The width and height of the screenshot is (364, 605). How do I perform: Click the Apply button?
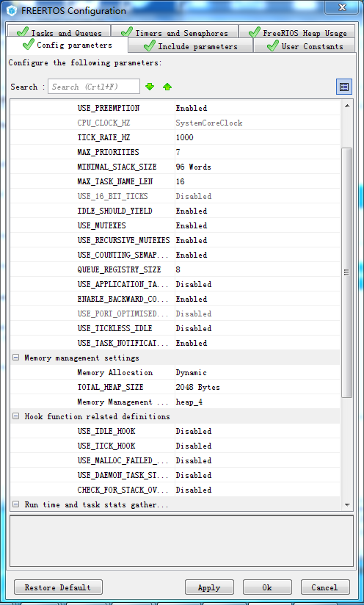coord(209,587)
